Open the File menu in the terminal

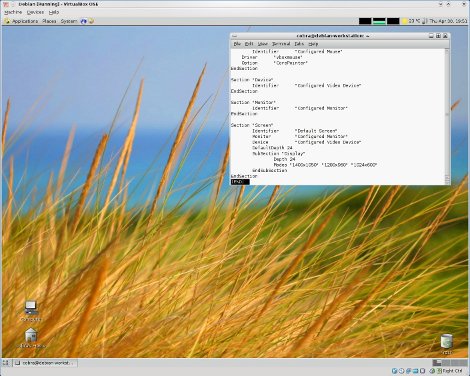click(x=237, y=44)
